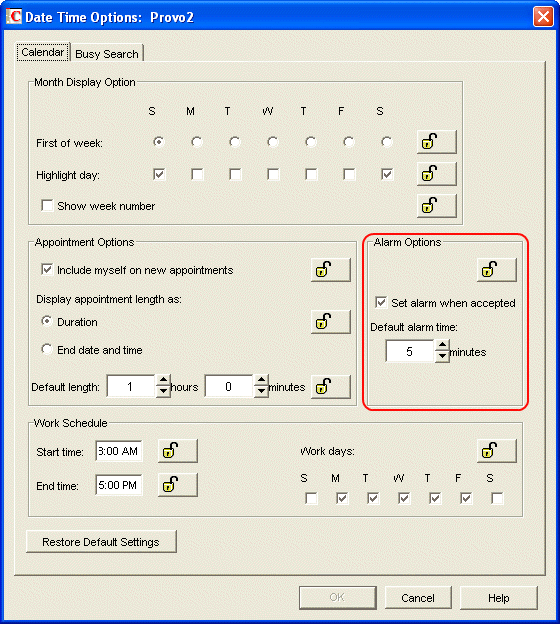Click the default alarm time field
Image resolution: width=560 pixels, height=624 pixels.
click(x=410, y=351)
